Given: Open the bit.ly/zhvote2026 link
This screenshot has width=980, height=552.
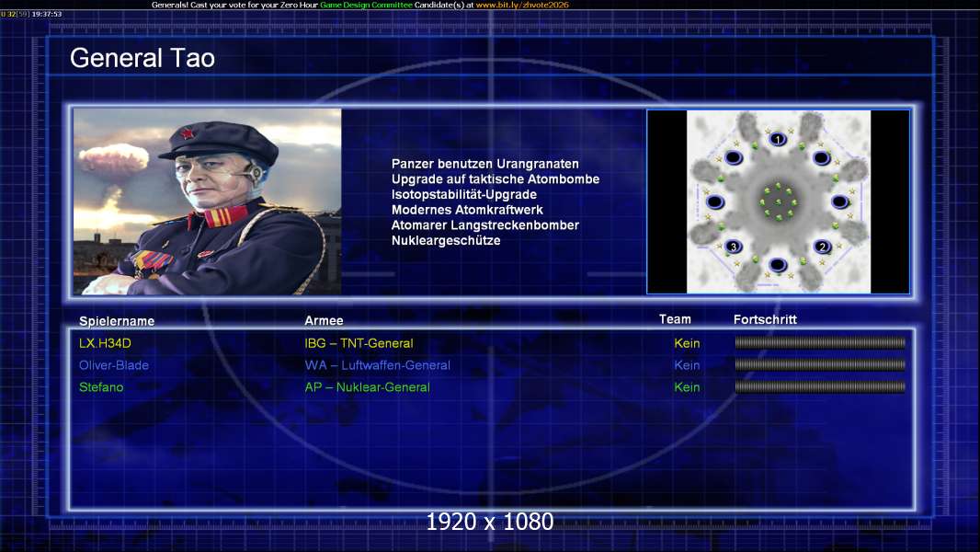Looking at the screenshot, I should pos(521,5).
